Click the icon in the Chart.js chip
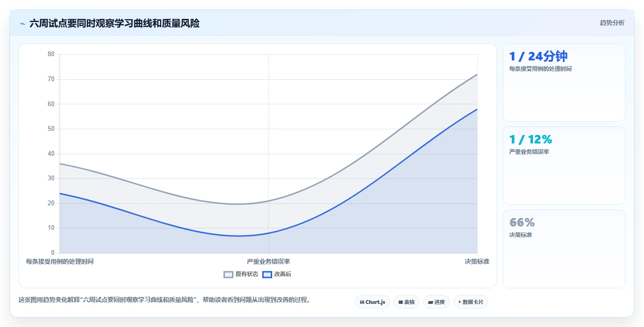 tap(362, 302)
